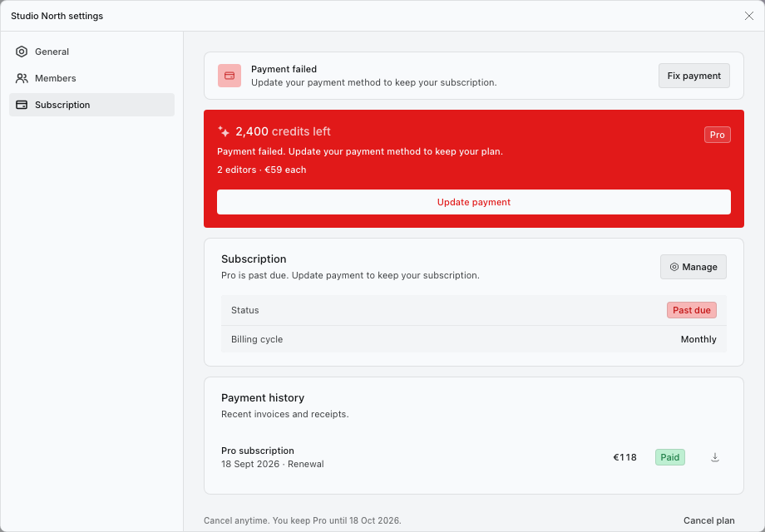The image size is (765, 532).
Task: Click the sparkle credits icon
Action: [x=224, y=131]
